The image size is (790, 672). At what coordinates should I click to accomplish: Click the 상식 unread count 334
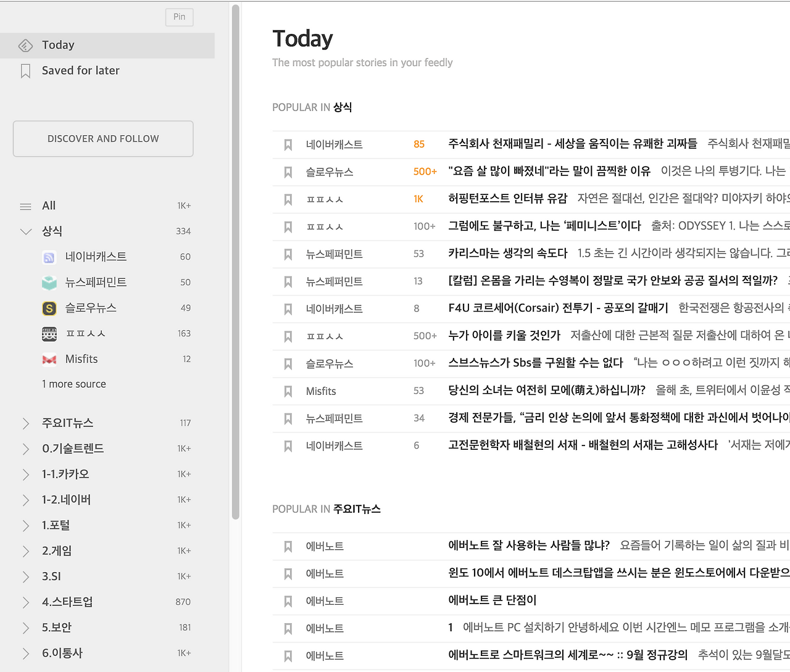(183, 231)
